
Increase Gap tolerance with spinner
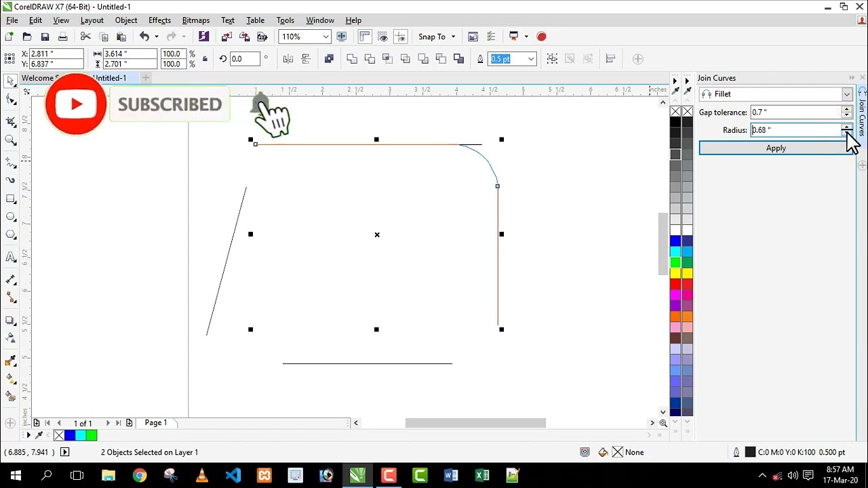pyautogui.click(x=846, y=109)
